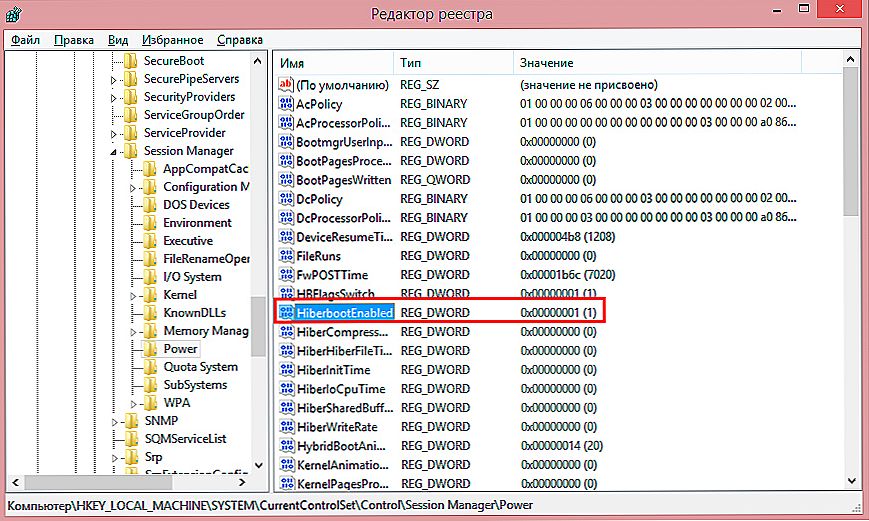Image resolution: width=869 pixels, height=521 pixels.
Task: Expand the Configuration M key
Action: click(x=132, y=188)
